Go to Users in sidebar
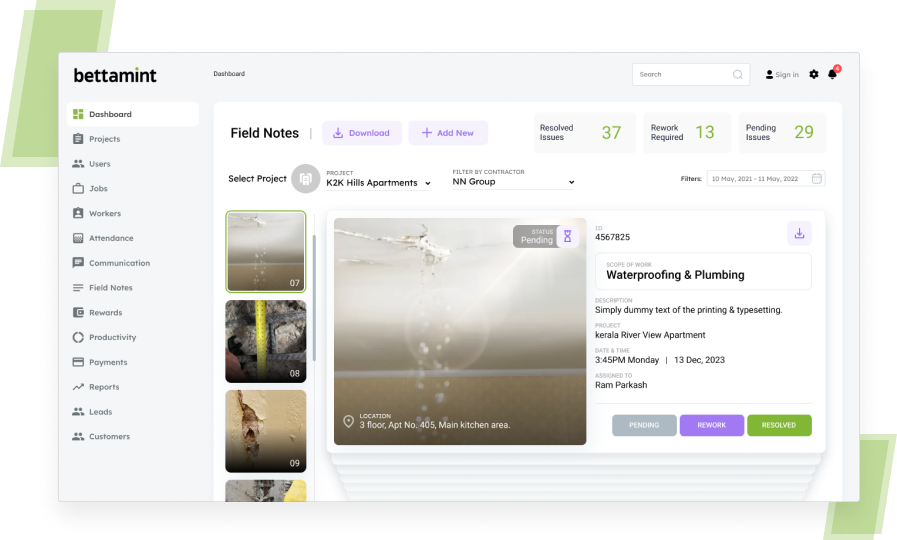 point(100,164)
